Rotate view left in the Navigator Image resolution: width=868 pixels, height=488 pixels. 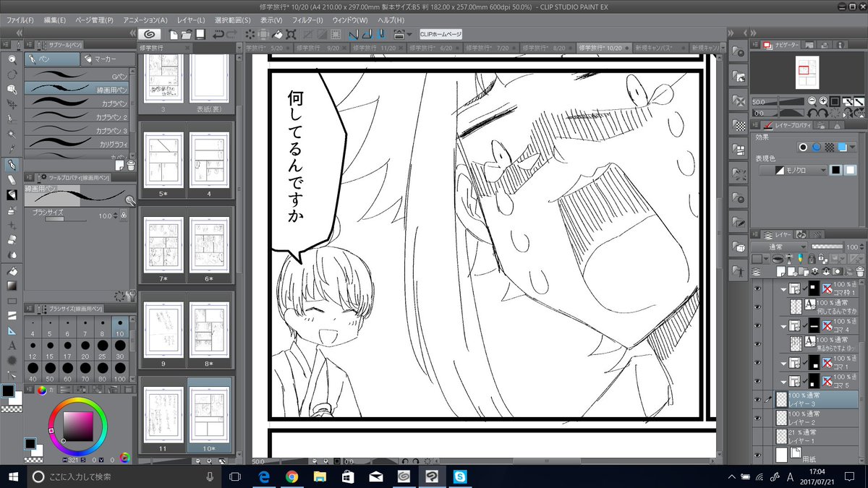(812, 113)
